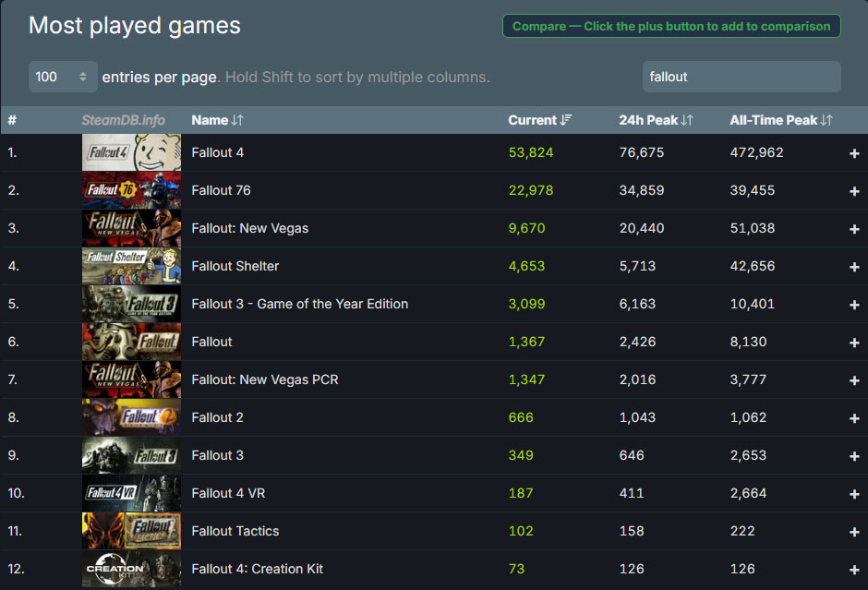The width and height of the screenshot is (868, 590).
Task: Add Fallout Tactics to the comparison
Action: [853, 531]
